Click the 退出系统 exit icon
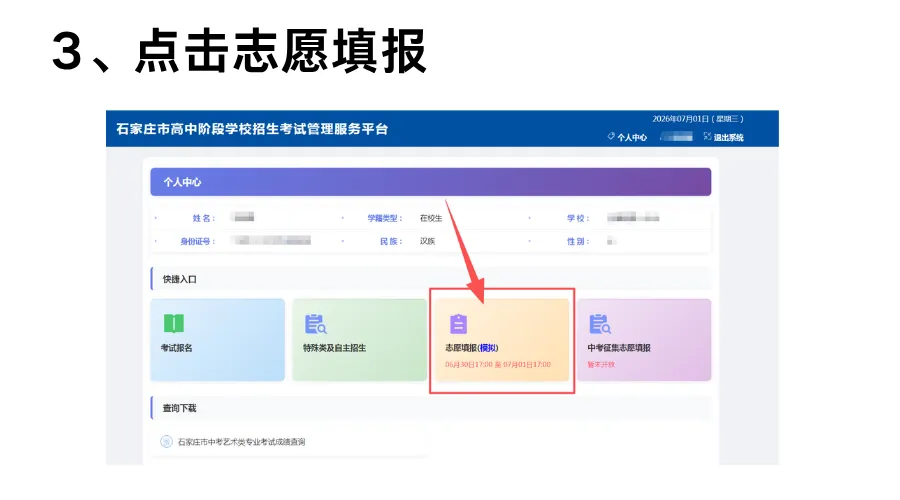The width and height of the screenshot is (900, 500). (x=707, y=137)
